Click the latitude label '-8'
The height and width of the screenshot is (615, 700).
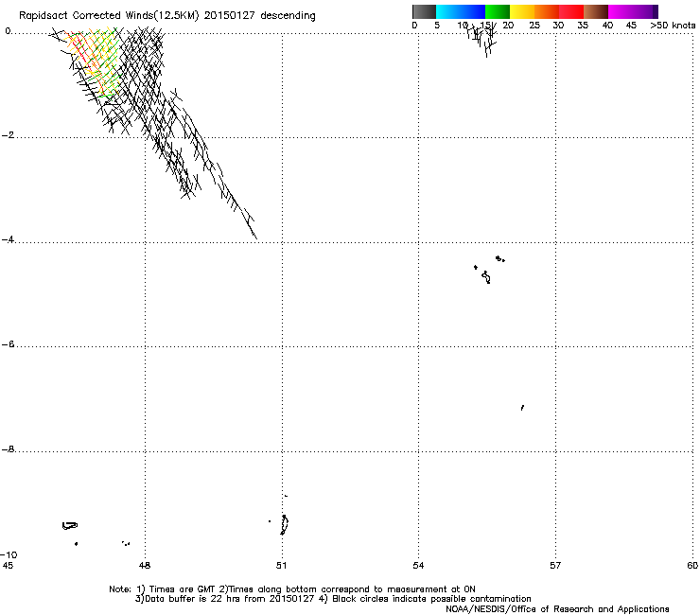coord(8,448)
